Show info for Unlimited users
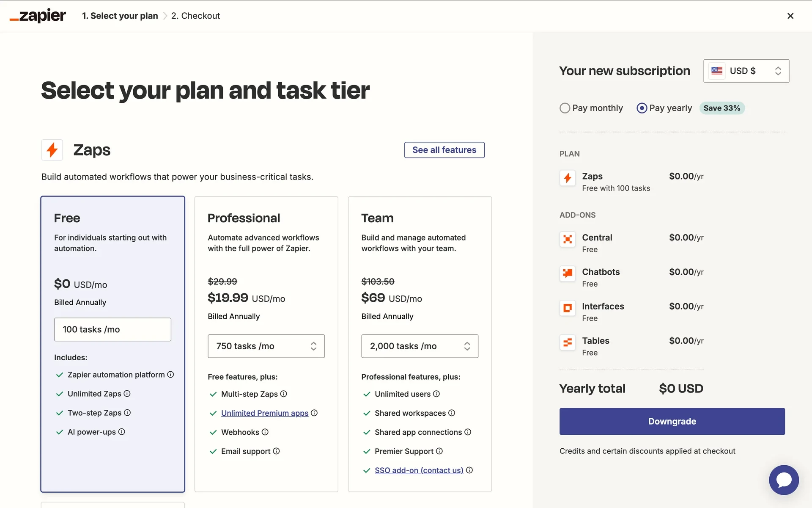812x508 pixels. pyautogui.click(x=436, y=394)
